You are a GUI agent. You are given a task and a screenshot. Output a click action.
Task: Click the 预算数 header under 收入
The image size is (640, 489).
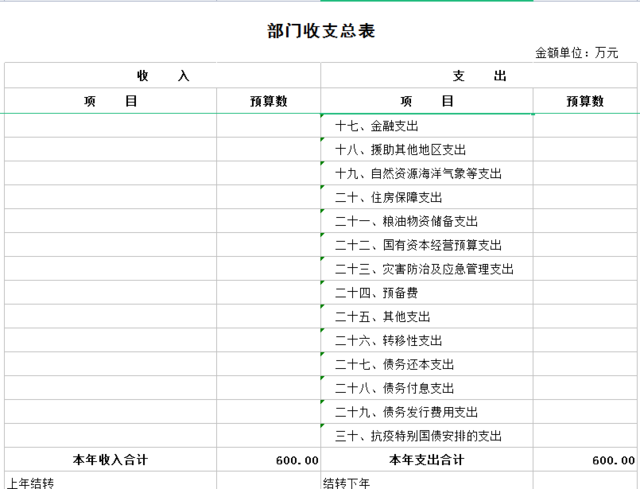tap(268, 101)
